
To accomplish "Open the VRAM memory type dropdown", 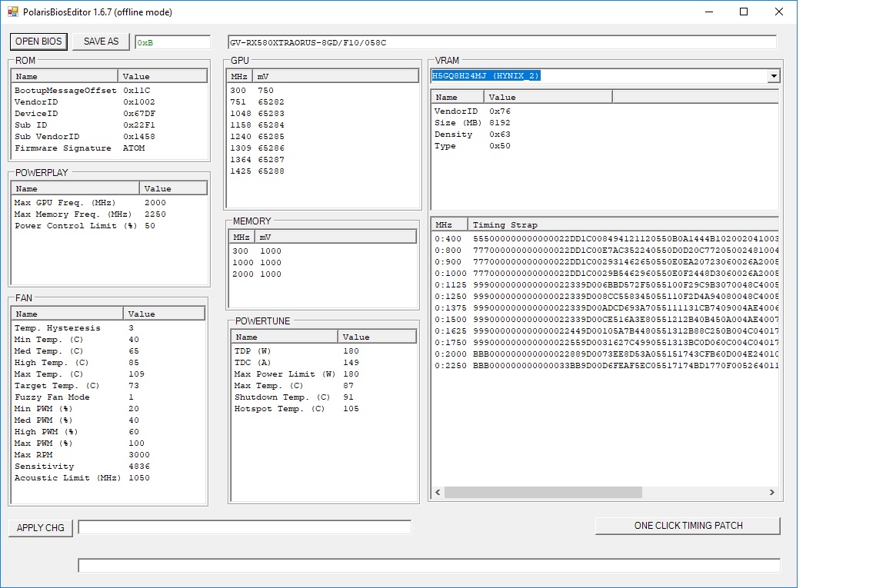I will [774, 75].
